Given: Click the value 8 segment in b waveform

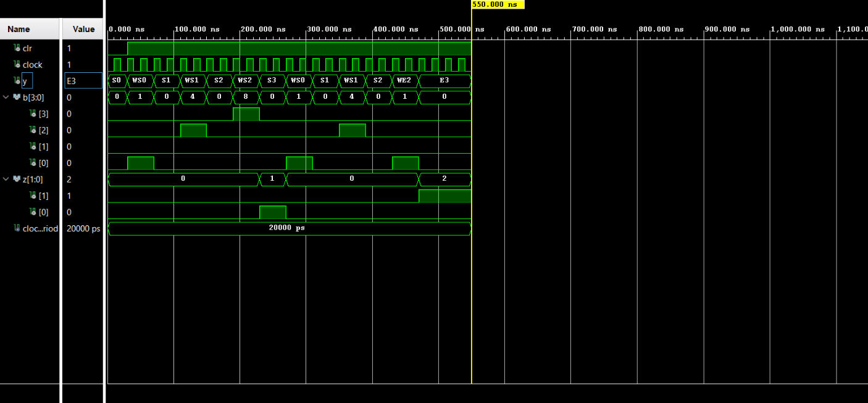Looking at the screenshot, I should pos(246,98).
